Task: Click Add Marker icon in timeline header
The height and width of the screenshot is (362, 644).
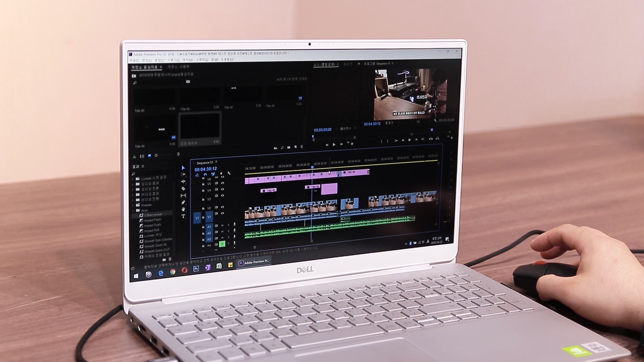Action: pyautogui.click(x=221, y=174)
